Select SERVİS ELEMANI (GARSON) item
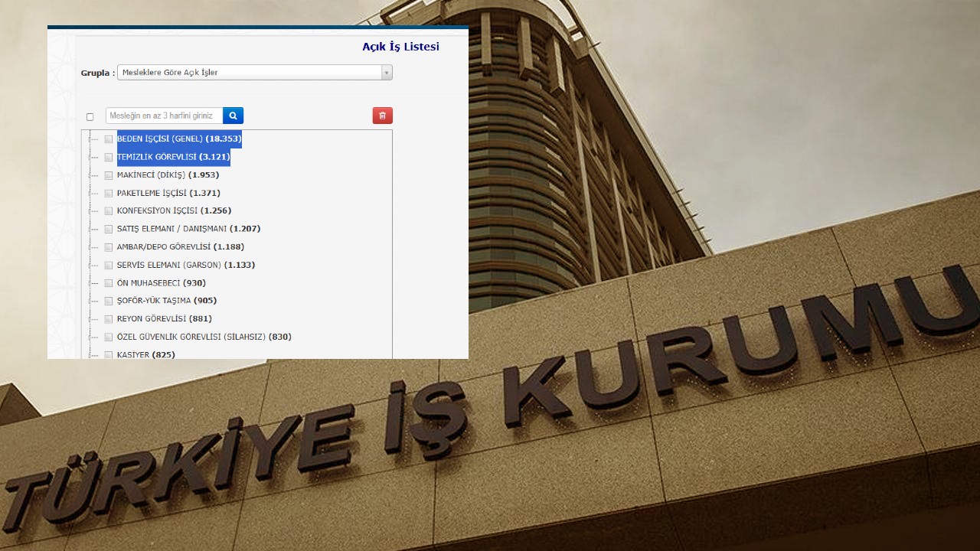The image size is (980, 551). click(x=185, y=265)
